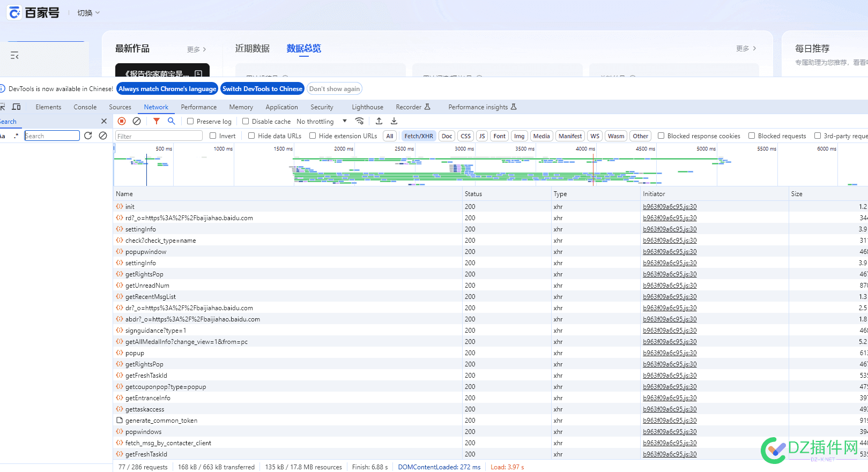This screenshot has height=472, width=868.
Task: Check the Invert filter checkbox
Action: [x=213, y=136]
